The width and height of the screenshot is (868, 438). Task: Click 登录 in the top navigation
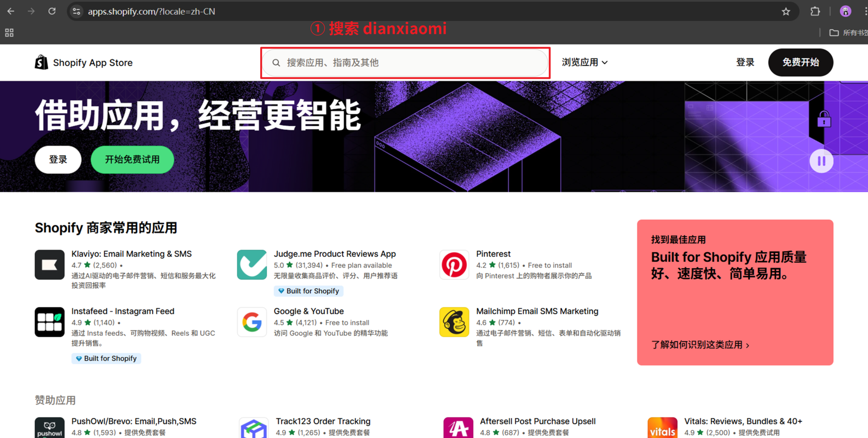click(745, 62)
